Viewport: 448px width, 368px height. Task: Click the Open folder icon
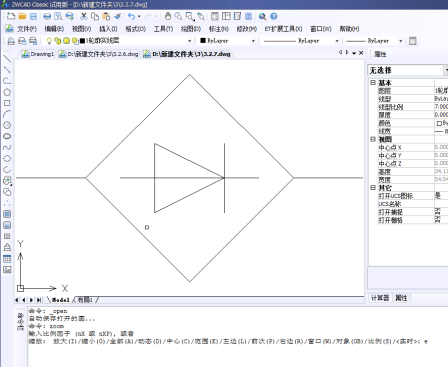(22, 16)
